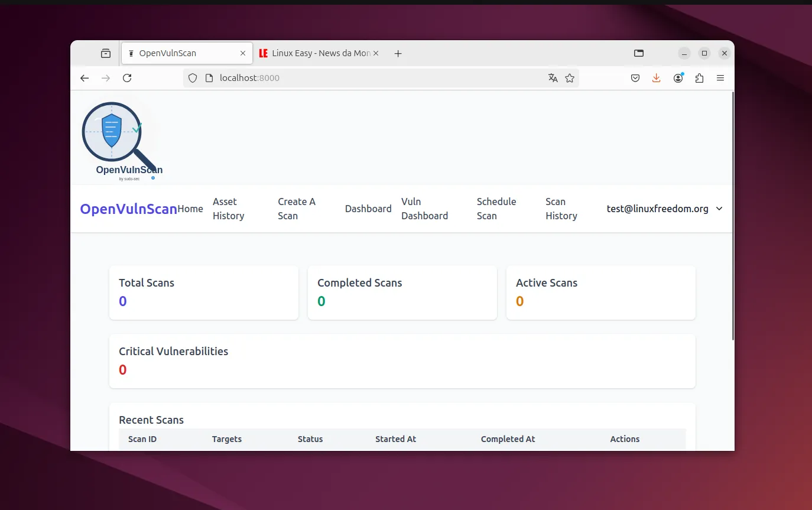This screenshot has width=812, height=510.
Task: Click the translate page icon in address bar
Action: (x=553, y=77)
